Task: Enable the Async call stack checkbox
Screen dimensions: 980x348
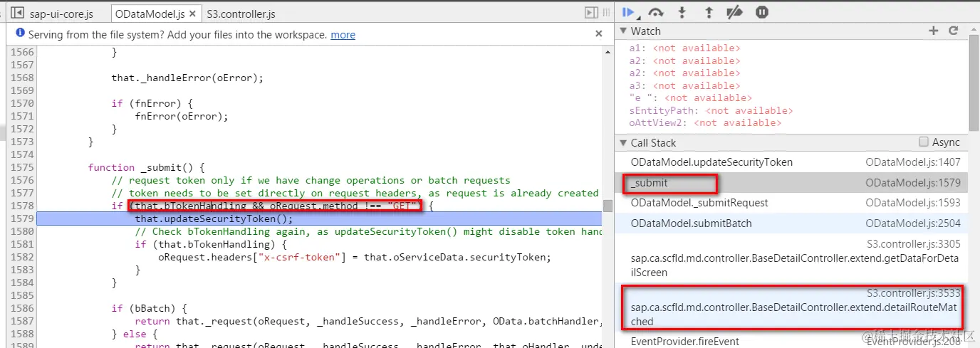Action: click(924, 142)
